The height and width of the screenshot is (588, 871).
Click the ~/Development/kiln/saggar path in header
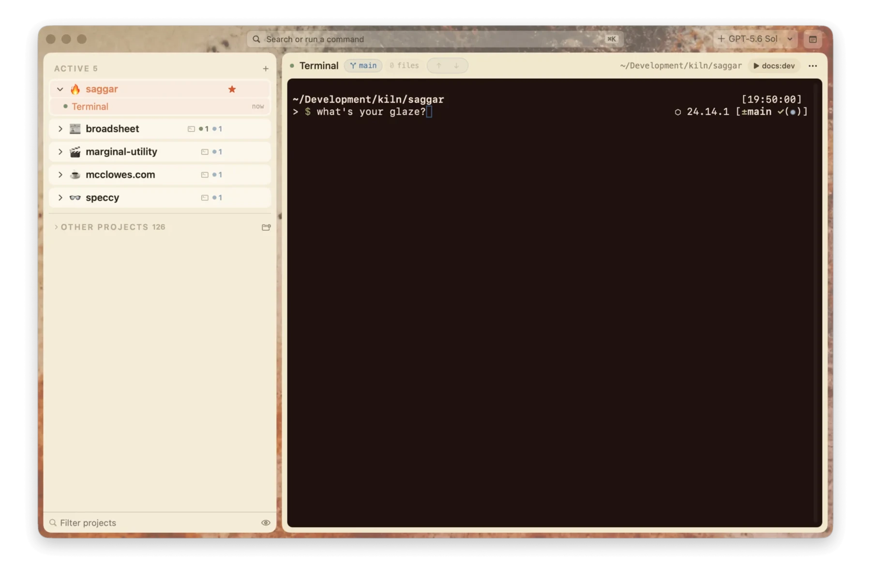tap(681, 66)
